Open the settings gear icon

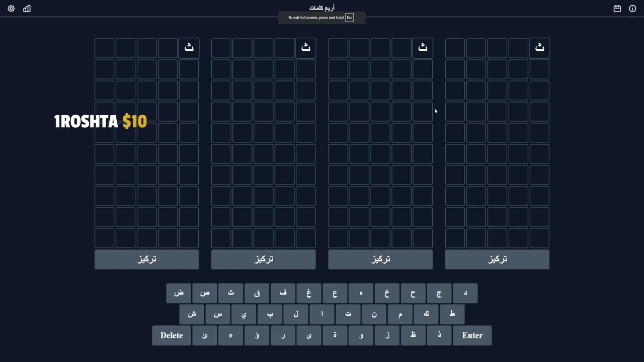click(11, 9)
